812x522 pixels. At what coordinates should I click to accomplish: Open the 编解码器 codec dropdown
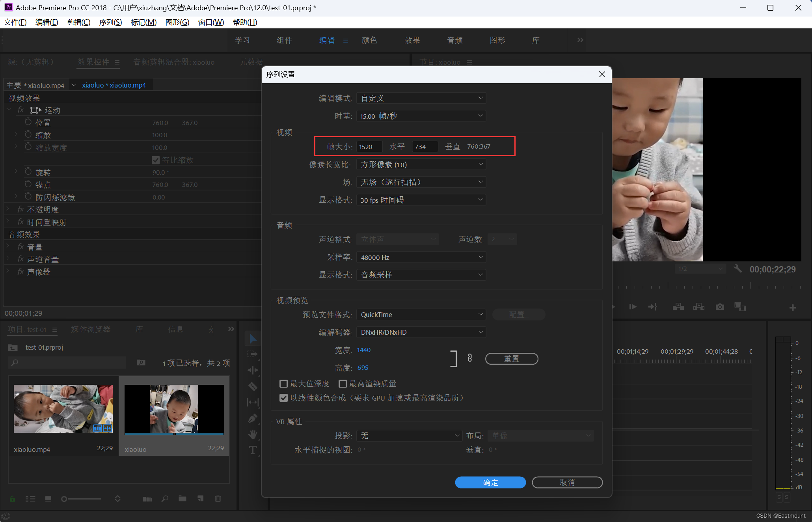click(421, 332)
